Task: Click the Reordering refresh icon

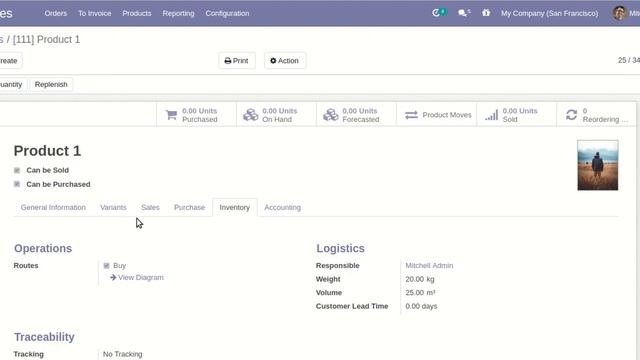Action: pyautogui.click(x=571, y=115)
